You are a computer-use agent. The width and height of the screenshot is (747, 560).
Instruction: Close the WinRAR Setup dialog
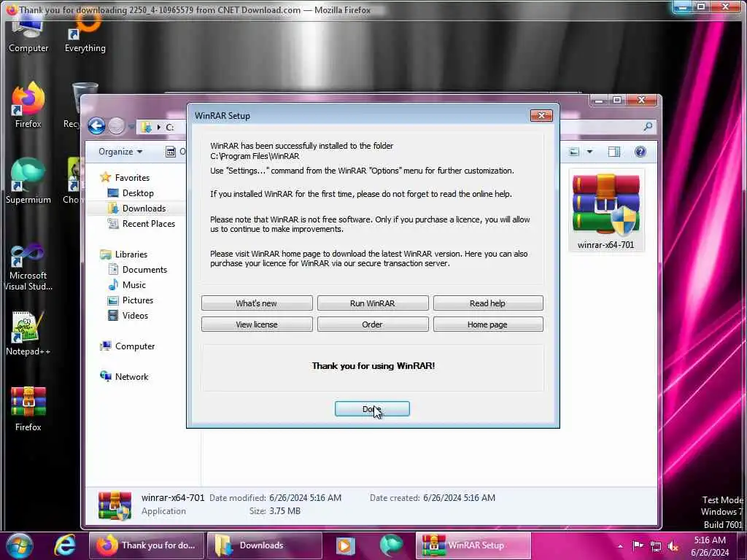(x=541, y=116)
